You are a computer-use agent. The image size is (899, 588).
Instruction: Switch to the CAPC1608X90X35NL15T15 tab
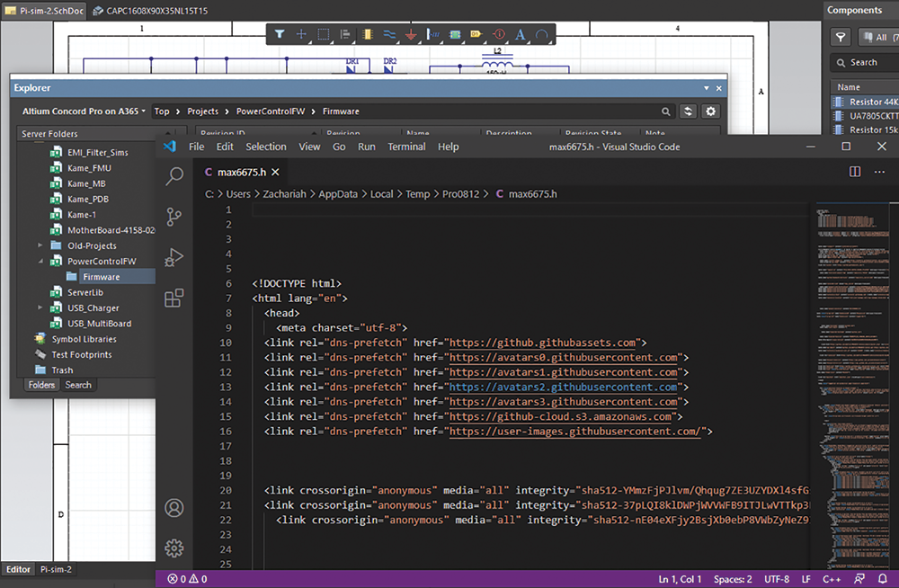pos(150,10)
